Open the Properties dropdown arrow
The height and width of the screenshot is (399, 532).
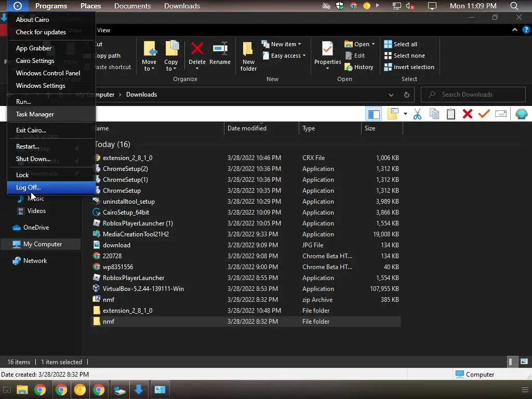pyautogui.click(x=327, y=69)
